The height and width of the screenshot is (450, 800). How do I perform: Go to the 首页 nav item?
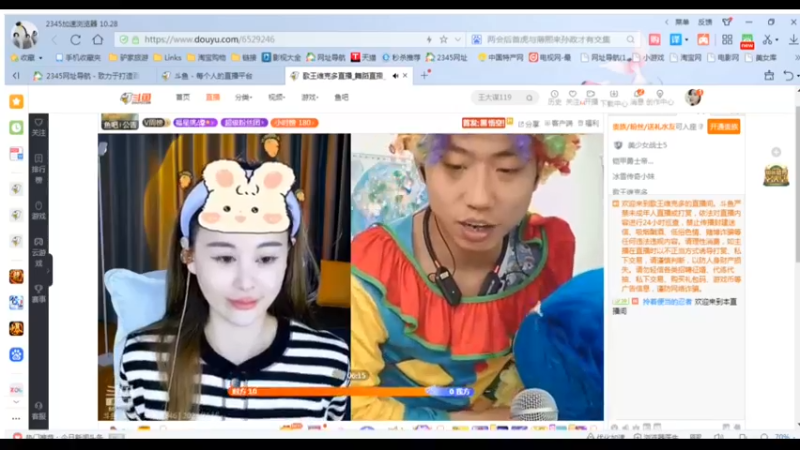183,97
